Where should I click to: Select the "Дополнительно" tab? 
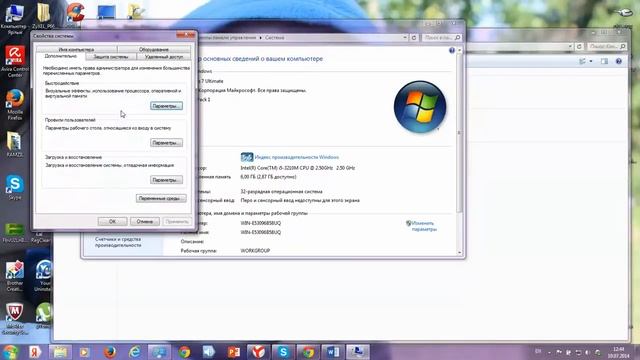point(60,56)
